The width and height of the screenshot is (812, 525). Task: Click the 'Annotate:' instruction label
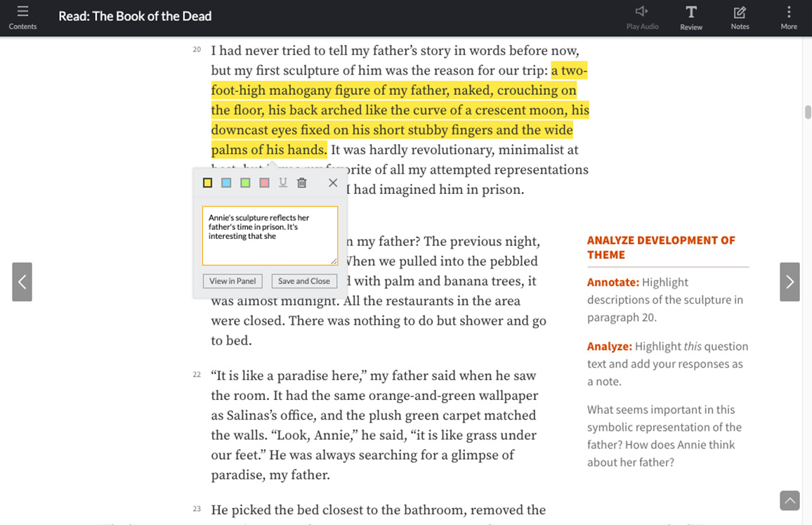coord(613,283)
